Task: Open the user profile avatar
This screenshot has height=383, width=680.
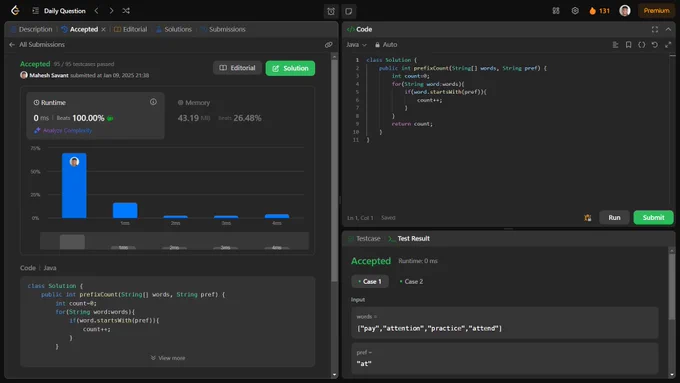Action: click(x=624, y=11)
